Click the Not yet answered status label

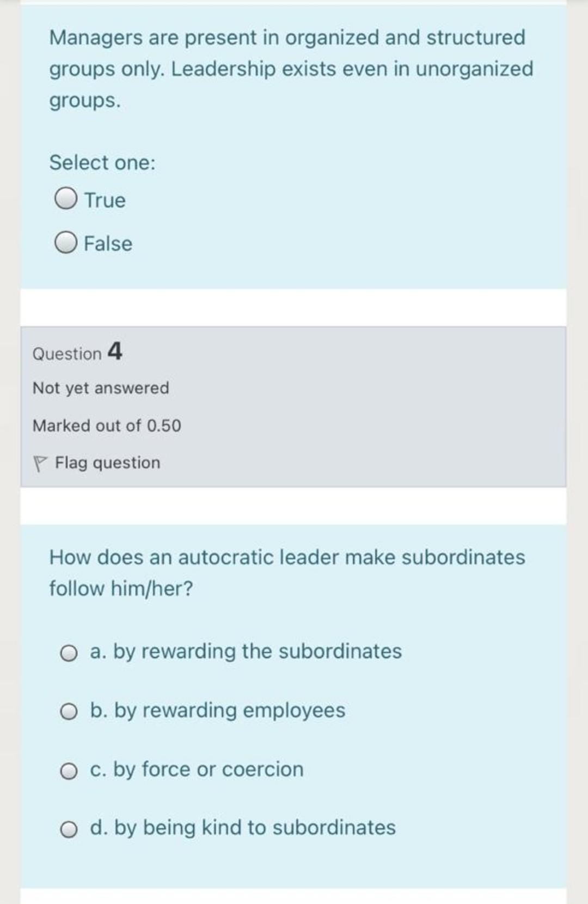point(101,387)
